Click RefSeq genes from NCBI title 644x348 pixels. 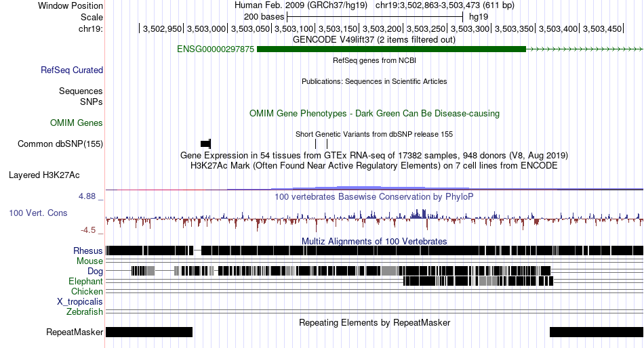[x=374, y=60]
